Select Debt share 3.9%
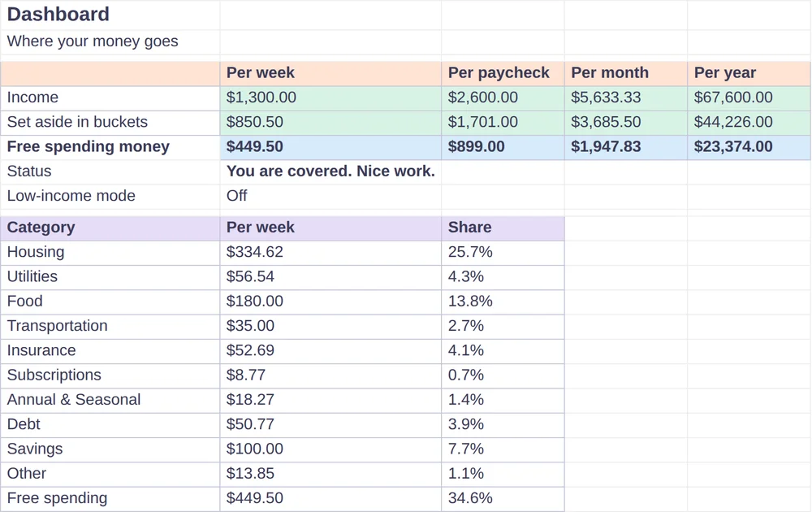The width and height of the screenshot is (812, 512). click(503, 425)
